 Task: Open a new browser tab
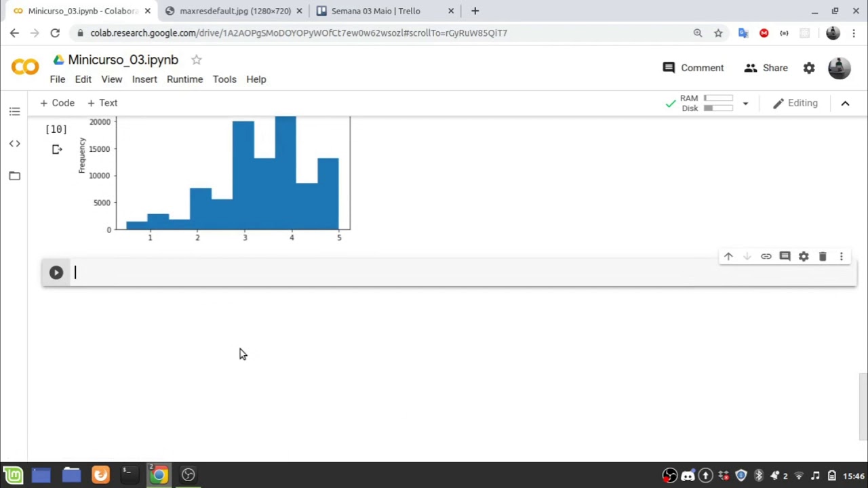pos(475,11)
